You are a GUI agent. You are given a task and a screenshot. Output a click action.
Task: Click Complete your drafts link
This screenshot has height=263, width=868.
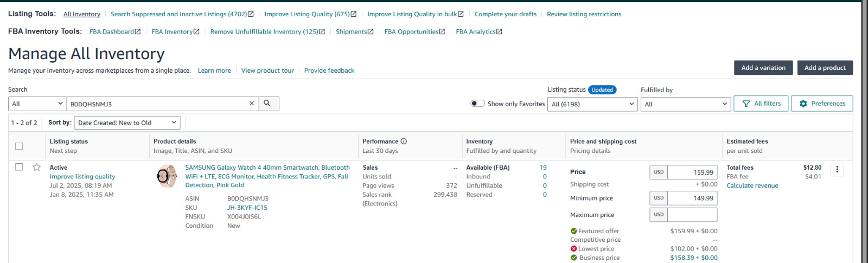506,14
